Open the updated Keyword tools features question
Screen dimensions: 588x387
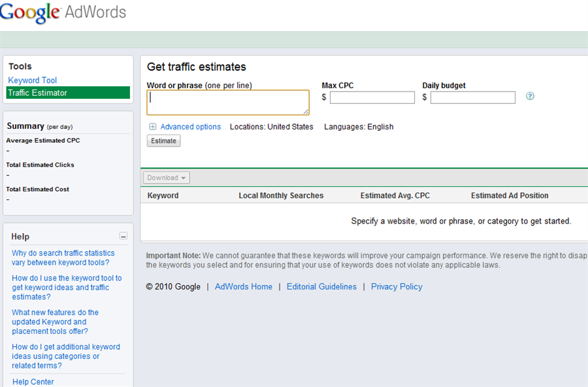click(55, 322)
